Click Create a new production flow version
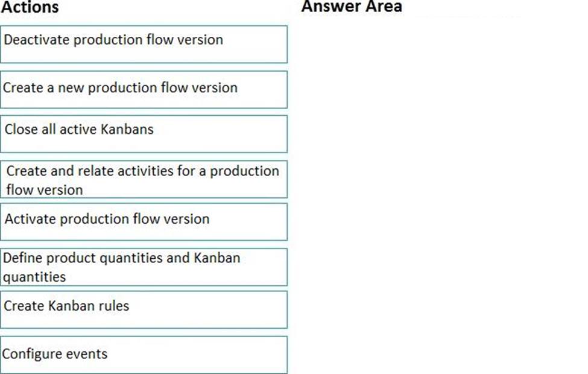Viewport: 588px width, 374px height. click(144, 90)
